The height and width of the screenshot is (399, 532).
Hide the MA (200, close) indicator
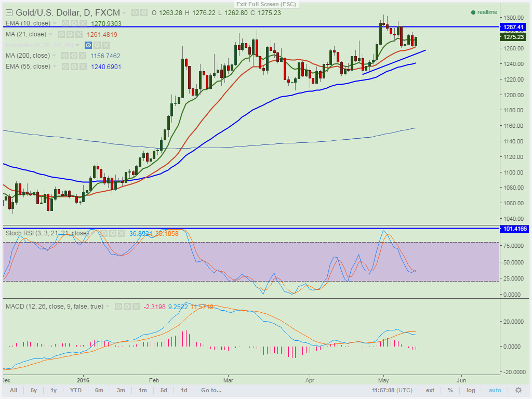tap(65, 56)
